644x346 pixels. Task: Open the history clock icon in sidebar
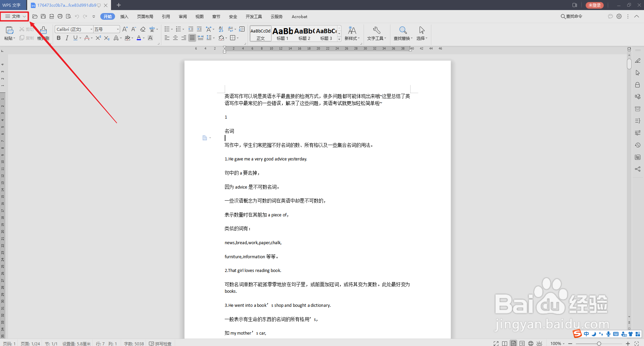click(637, 145)
